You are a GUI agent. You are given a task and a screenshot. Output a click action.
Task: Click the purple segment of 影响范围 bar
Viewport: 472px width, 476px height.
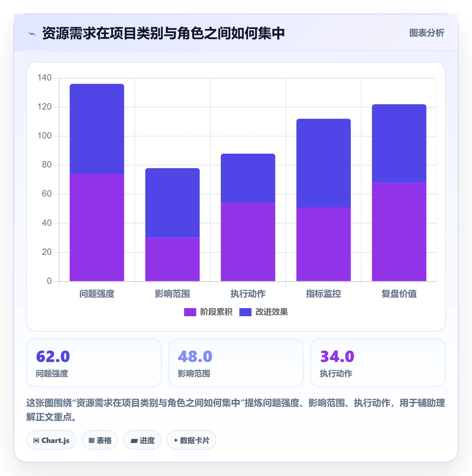pyautogui.click(x=172, y=260)
